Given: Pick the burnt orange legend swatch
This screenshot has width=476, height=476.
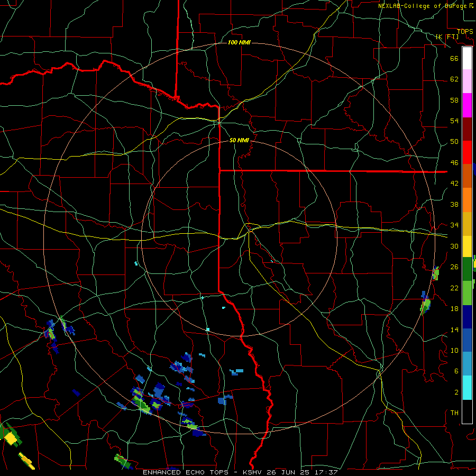Looking at the screenshot, I should 467,176.
